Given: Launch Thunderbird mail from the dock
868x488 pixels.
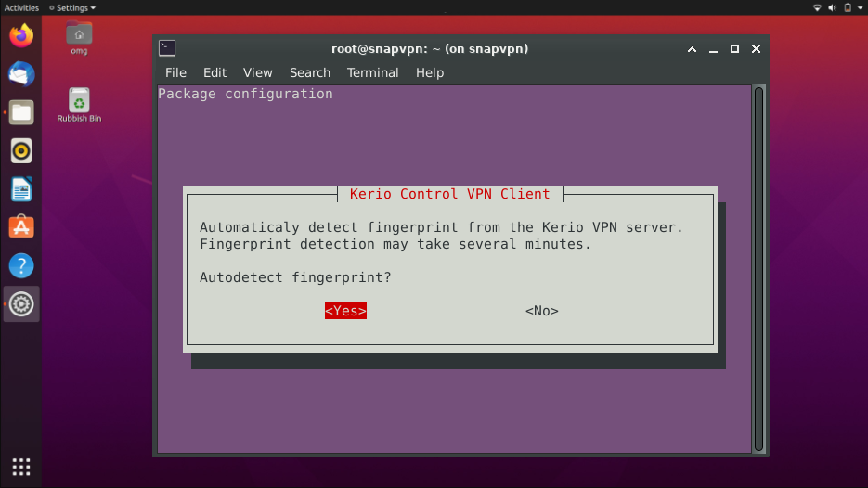Looking at the screenshot, I should point(21,74).
